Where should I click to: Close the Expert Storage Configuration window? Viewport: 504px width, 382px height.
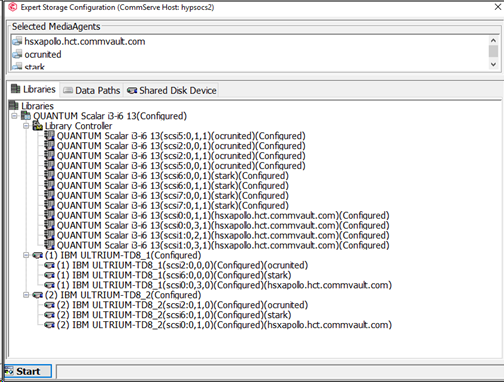coord(497,7)
